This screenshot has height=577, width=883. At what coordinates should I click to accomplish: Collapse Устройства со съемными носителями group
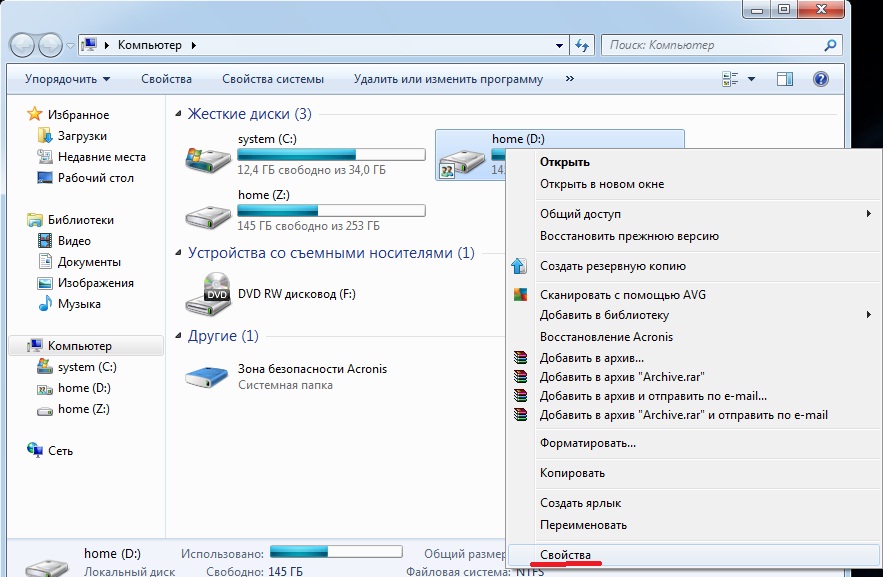pos(178,253)
